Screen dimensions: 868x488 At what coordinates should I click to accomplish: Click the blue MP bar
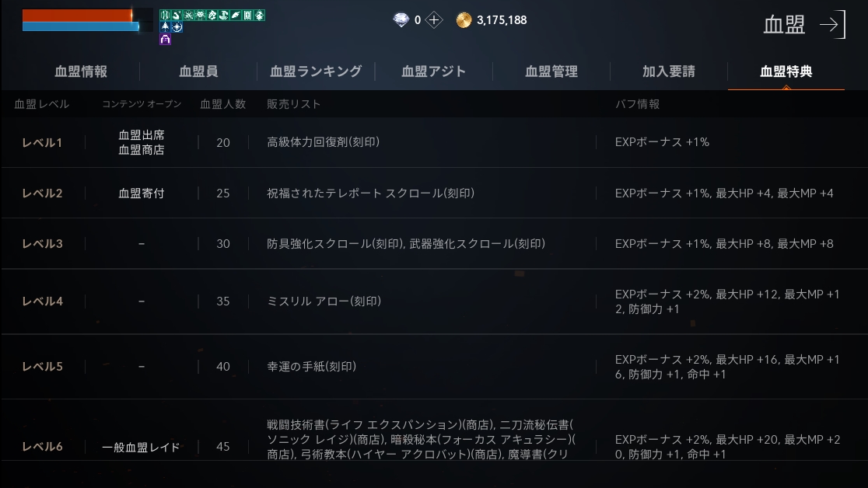[81, 26]
